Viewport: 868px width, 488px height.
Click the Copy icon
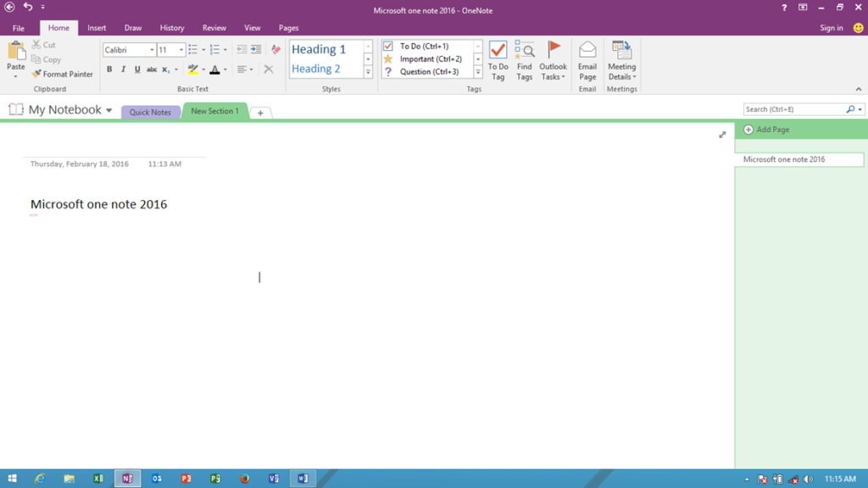36,59
